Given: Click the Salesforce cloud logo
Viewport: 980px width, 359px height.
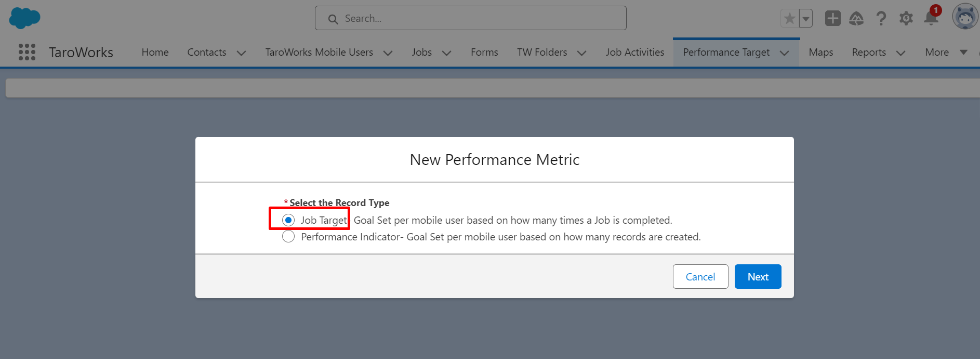Looking at the screenshot, I should (24, 18).
